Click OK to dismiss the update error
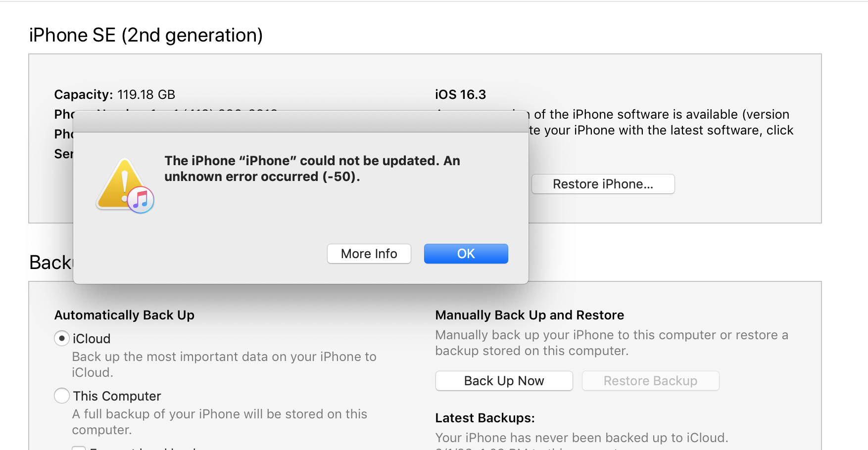Image resolution: width=868 pixels, height=450 pixels. point(466,254)
